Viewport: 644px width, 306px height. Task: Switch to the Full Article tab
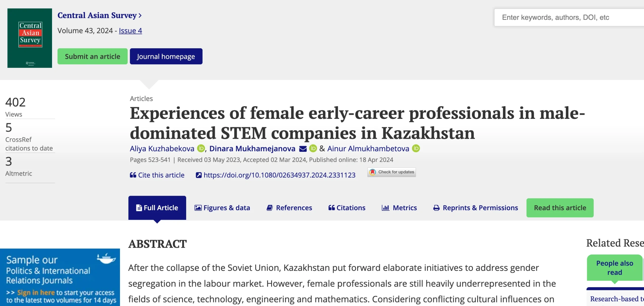[157, 208]
